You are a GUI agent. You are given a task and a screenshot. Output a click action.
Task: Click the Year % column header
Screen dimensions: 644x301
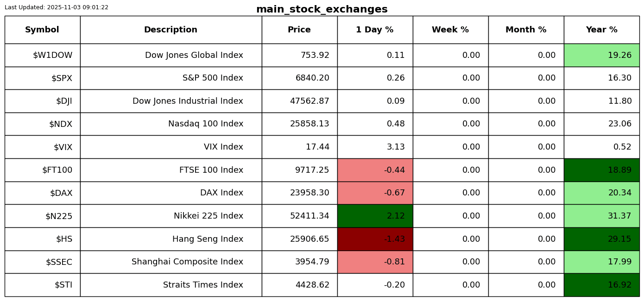pos(601,30)
